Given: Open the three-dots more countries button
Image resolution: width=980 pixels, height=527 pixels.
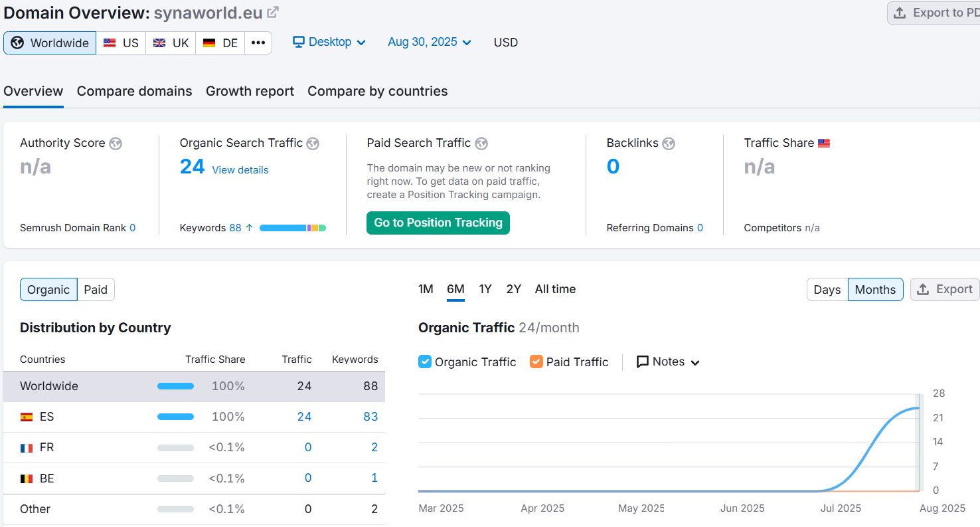Looking at the screenshot, I should pos(258,43).
